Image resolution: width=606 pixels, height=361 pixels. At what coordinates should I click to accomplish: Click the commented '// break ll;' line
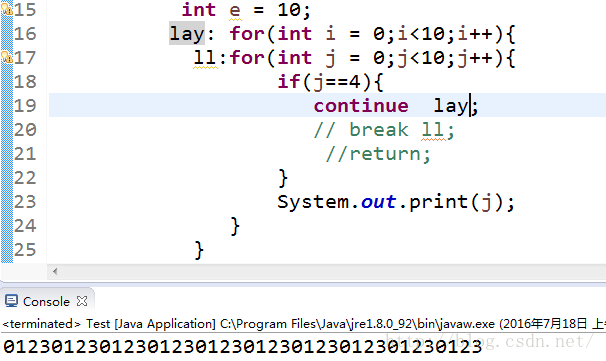(x=384, y=130)
